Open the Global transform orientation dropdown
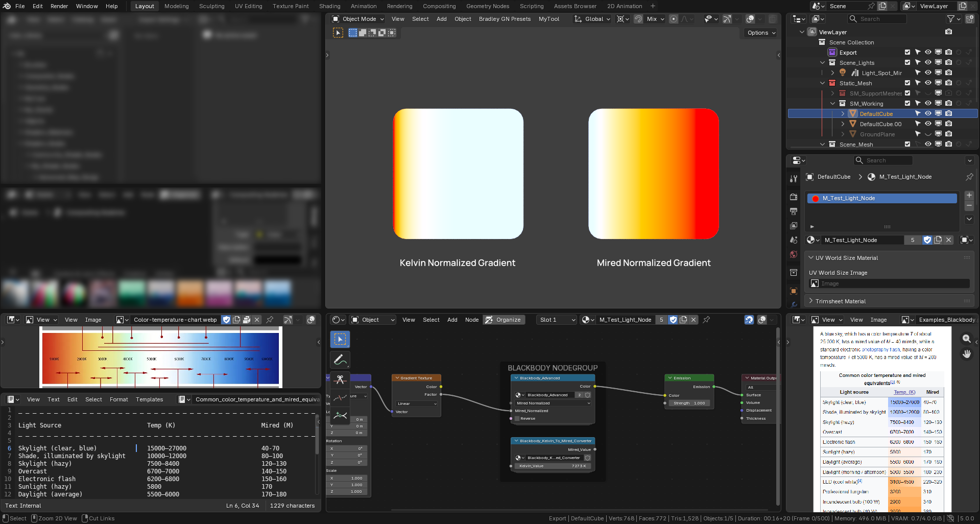Viewport: 980px width, 524px height. point(592,19)
